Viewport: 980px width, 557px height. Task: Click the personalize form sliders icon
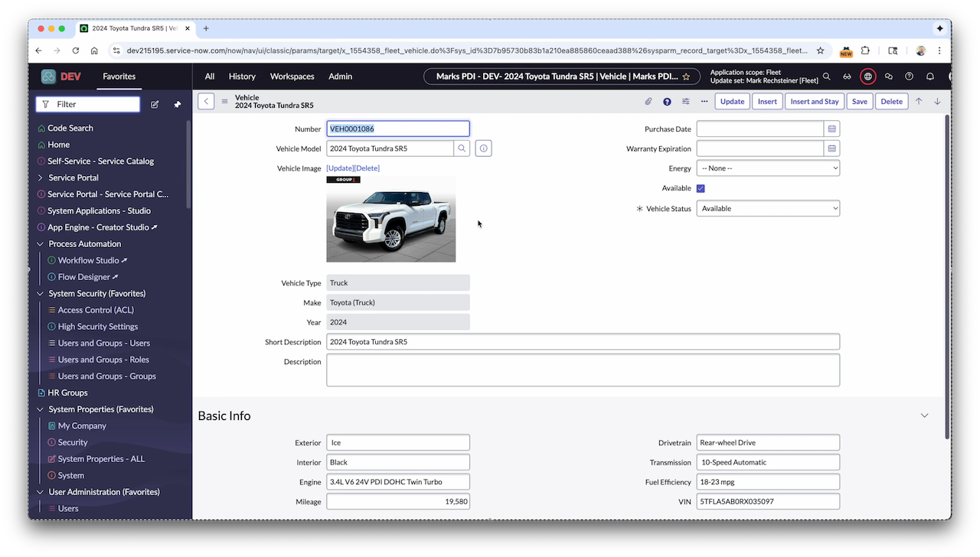pos(684,101)
